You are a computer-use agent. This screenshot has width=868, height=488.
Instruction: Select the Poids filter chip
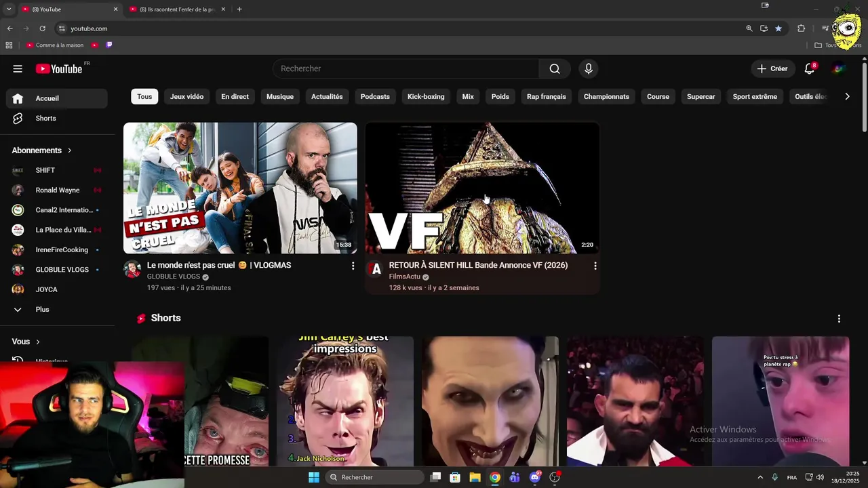[500, 96]
